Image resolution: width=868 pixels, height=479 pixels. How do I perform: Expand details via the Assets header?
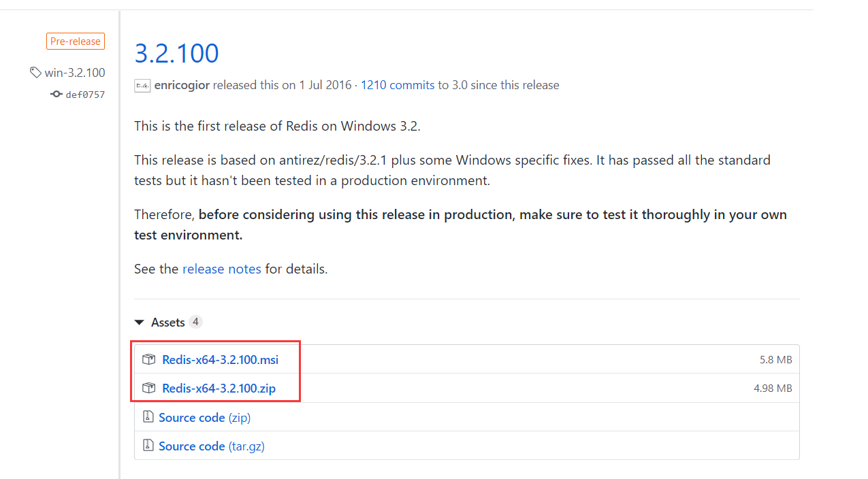click(x=169, y=322)
